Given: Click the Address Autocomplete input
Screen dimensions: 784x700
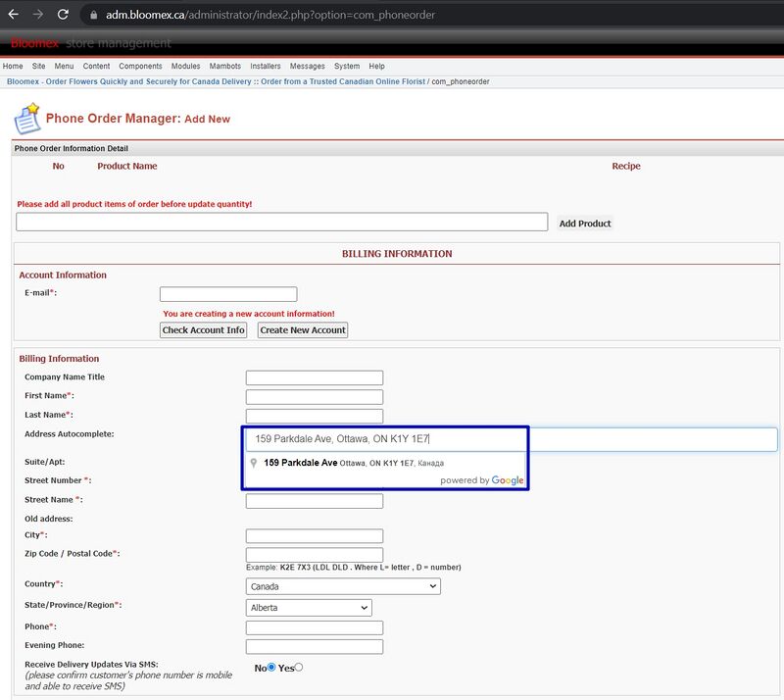Looking at the screenshot, I should tap(511, 439).
